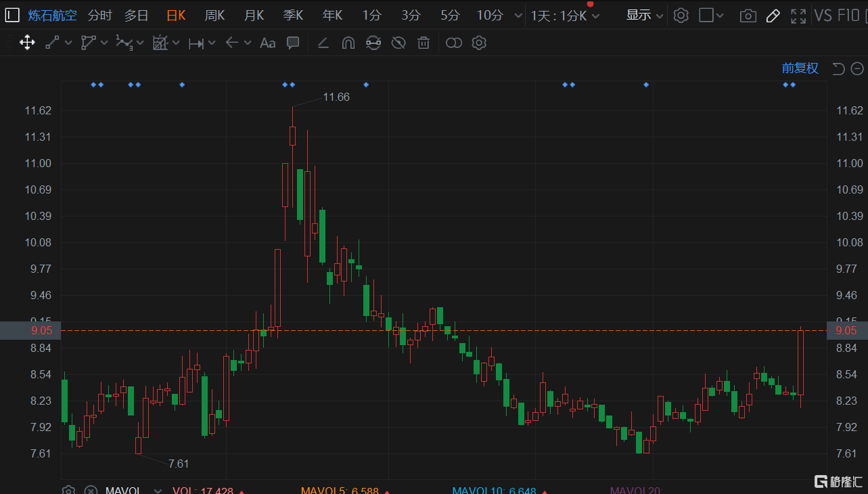Delete drawings with the trash icon
Viewport: 868px width, 494px height.
[424, 43]
